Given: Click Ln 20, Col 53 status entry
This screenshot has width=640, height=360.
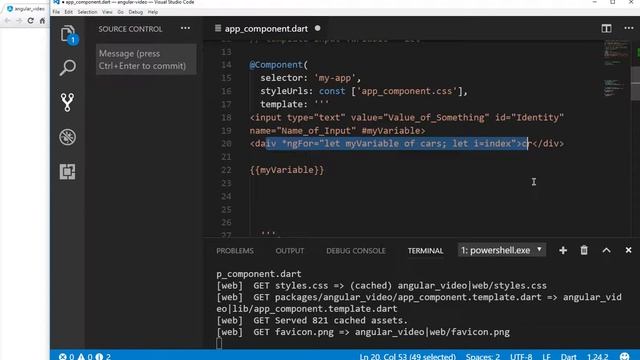Looking at the screenshot, I should click(407, 356).
